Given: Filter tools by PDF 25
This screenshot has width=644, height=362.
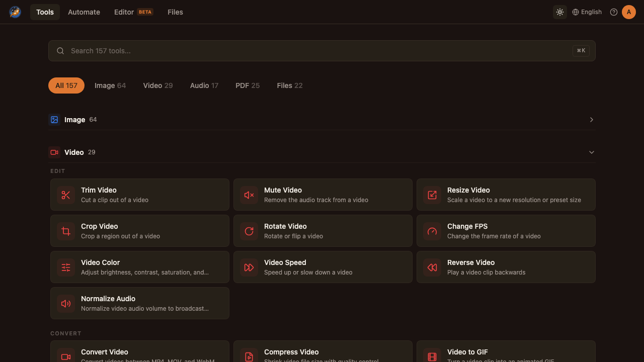Looking at the screenshot, I should point(248,85).
